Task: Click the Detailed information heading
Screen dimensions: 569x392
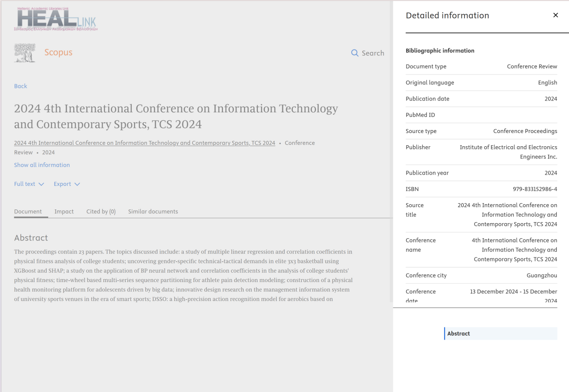Action: click(447, 15)
